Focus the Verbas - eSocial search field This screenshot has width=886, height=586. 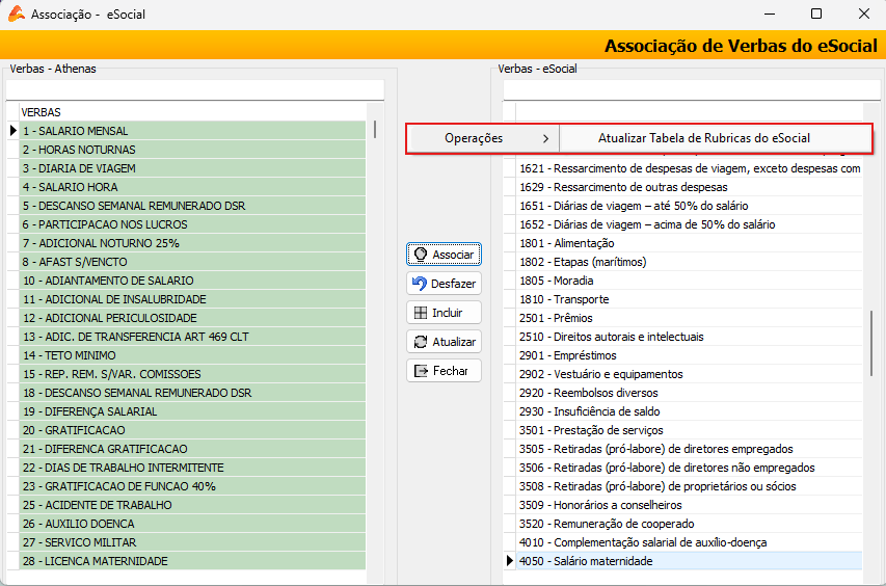[692, 90]
